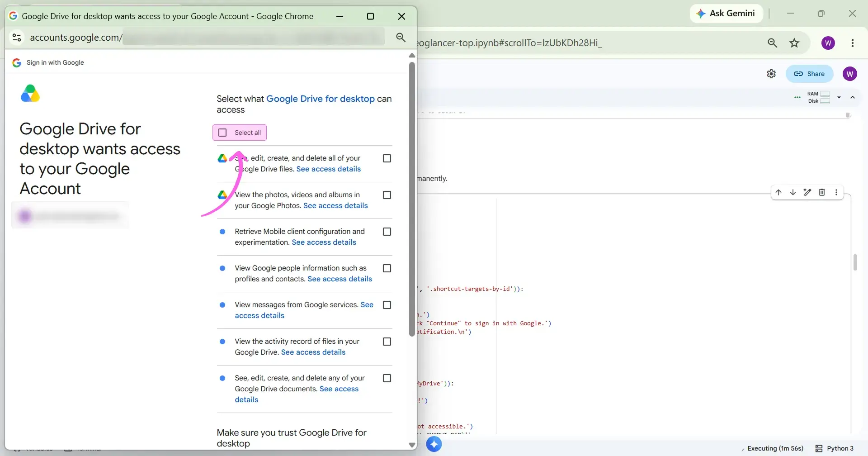Image resolution: width=868 pixels, height=456 pixels.
Task: Click the AI edit pencil in the cell toolbar
Action: tap(807, 192)
